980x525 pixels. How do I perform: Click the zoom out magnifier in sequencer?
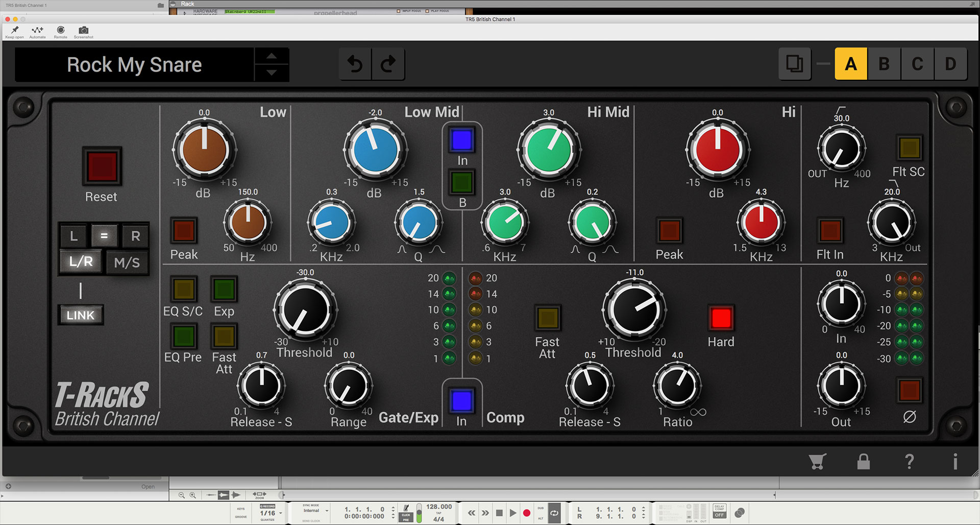182,495
